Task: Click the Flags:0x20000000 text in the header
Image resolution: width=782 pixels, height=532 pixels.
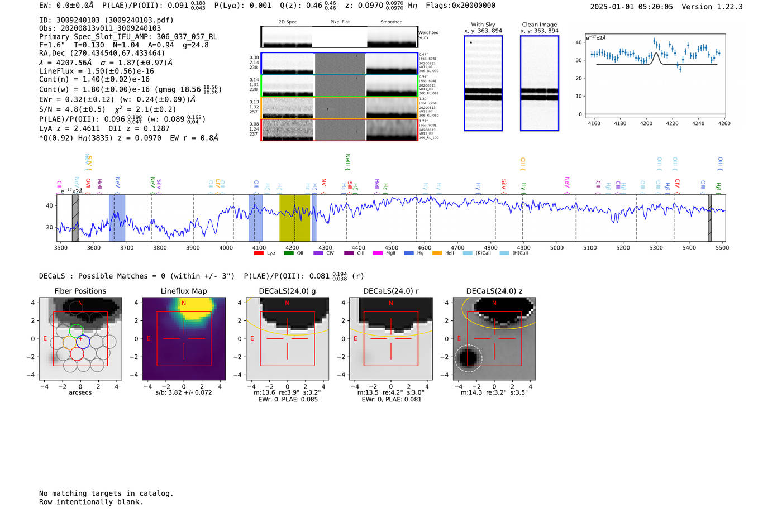Action: click(x=460, y=6)
